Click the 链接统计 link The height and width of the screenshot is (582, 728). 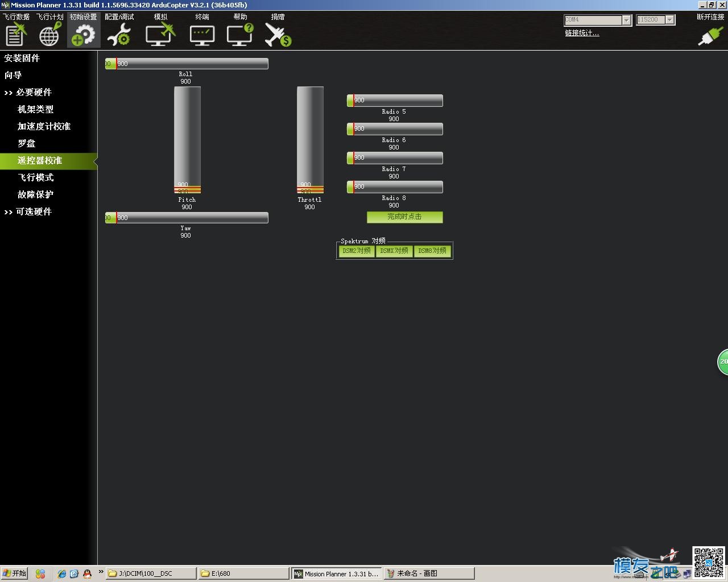pyautogui.click(x=582, y=33)
